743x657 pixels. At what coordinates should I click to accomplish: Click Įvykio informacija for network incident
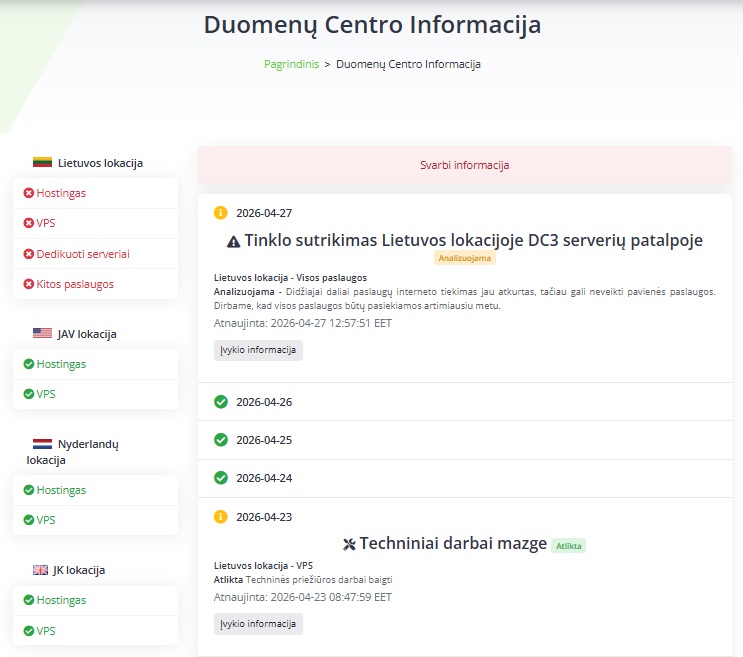click(258, 350)
